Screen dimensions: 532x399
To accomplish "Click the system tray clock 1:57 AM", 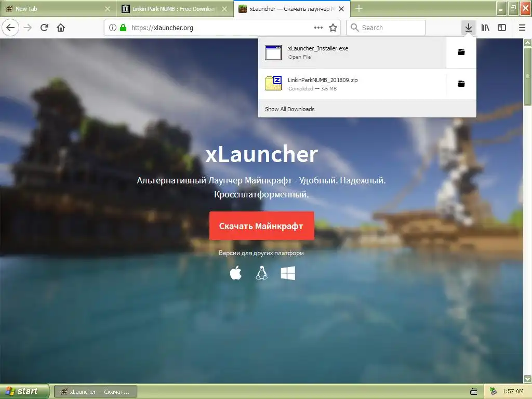I will click(x=513, y=391).
